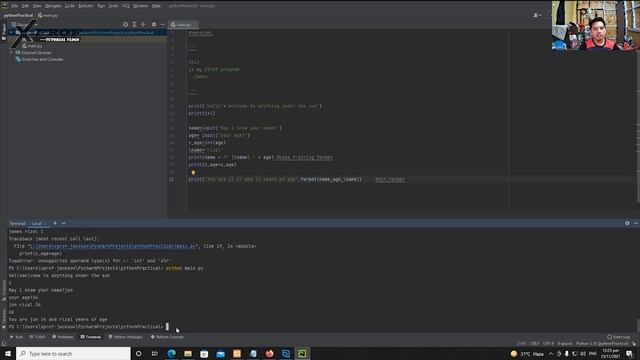Open the File menu
The height and width of the screenshot is (360, 640).
pyautogui.click(x=15, y=6)
